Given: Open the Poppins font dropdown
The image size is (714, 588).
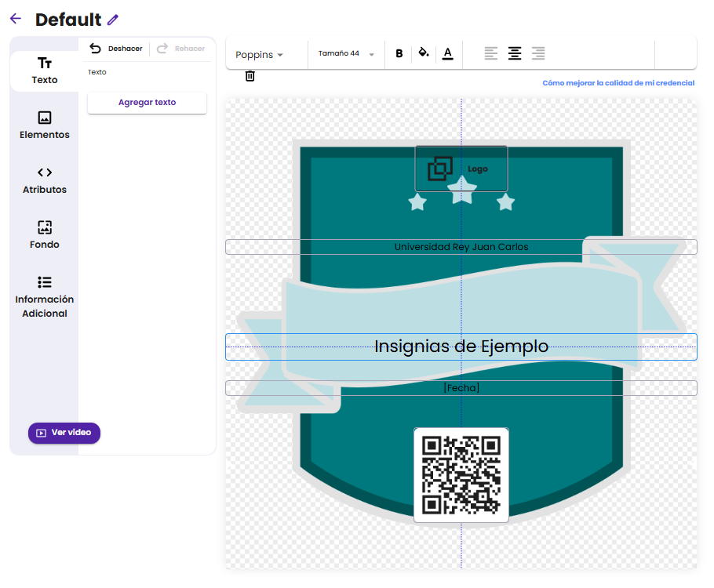Looking at the screenshot, I should pos(260,55).
